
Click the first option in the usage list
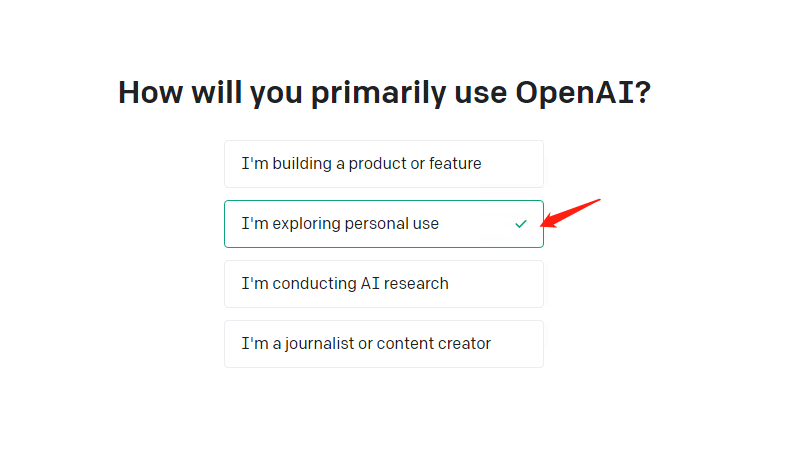pos(383,164)
